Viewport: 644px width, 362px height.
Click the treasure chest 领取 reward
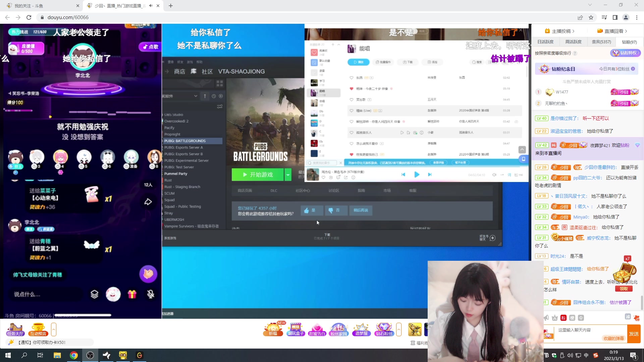[624, 289]
